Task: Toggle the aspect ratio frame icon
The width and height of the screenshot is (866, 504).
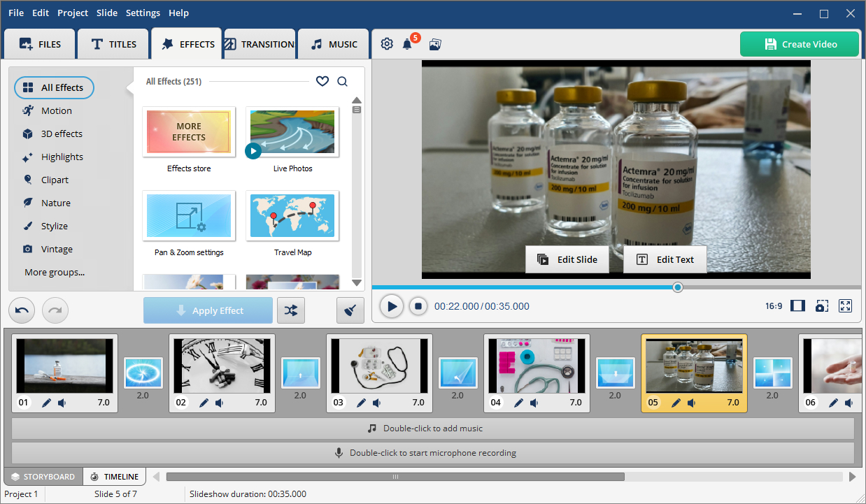Action: point(797,306)
